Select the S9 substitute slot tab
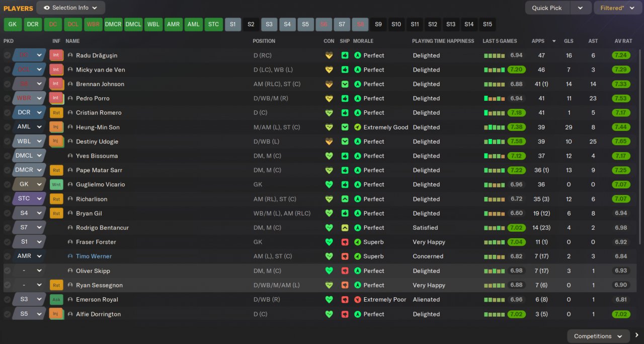This screenshot has width=644, height=344. [x=378, y=24]
